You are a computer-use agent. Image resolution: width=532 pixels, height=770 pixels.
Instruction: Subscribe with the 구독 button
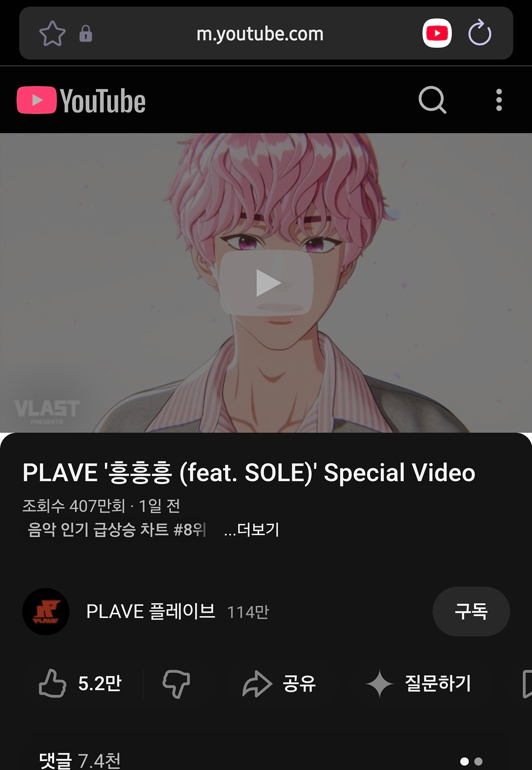pos(471,611)
